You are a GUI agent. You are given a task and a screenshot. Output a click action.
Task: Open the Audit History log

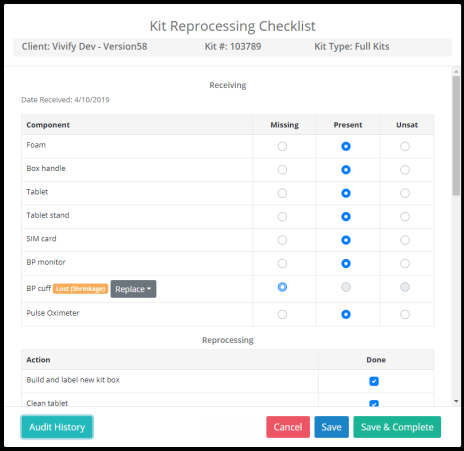point(57,427)
